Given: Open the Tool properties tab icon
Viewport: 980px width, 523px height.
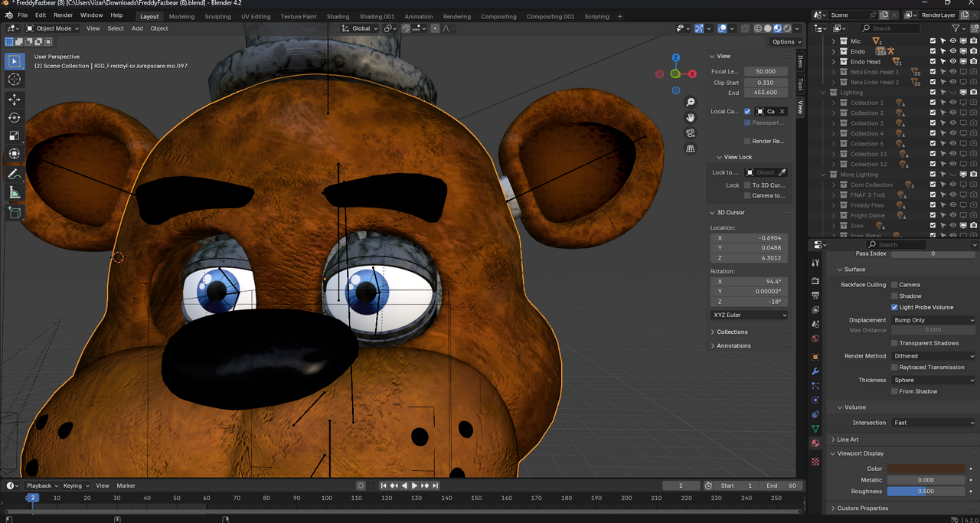Looking at the screenshot, I should [x=815, y=263].
